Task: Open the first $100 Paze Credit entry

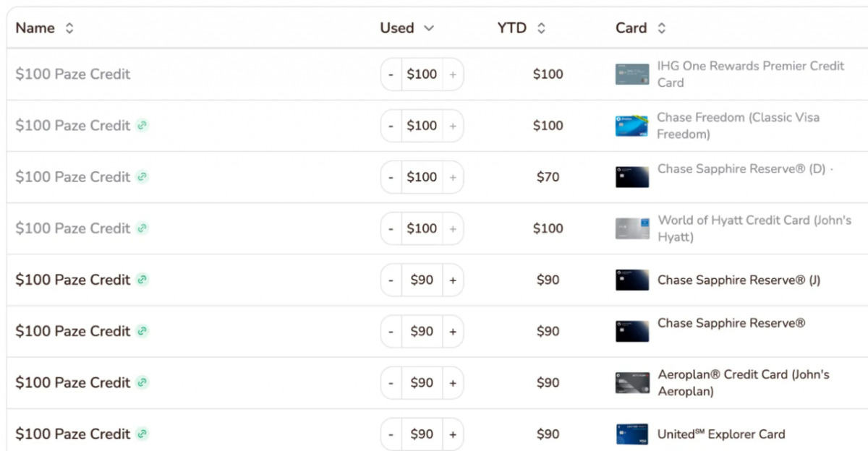Action: (73, 74)
